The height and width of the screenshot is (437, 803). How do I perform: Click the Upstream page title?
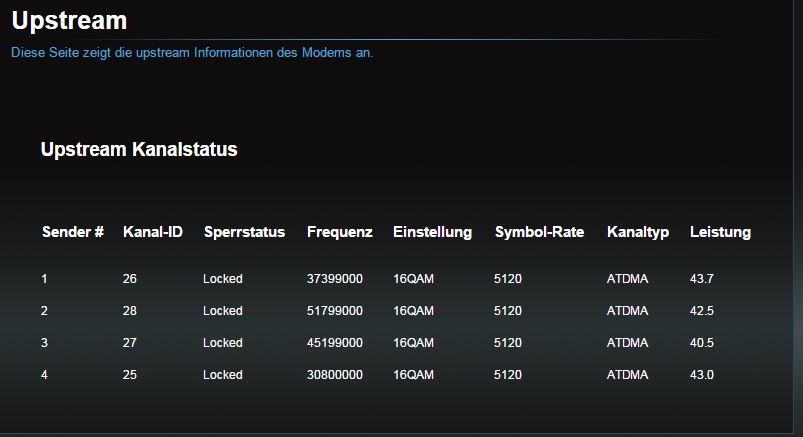pyautogui.click(x=69, y=19)
